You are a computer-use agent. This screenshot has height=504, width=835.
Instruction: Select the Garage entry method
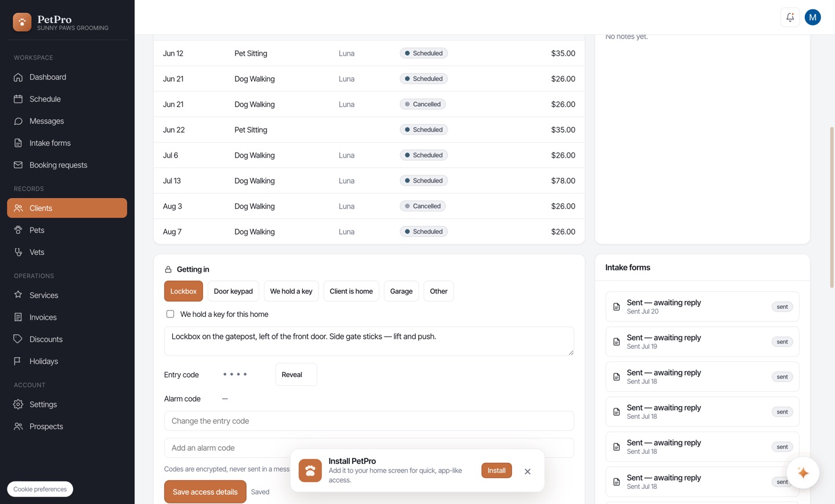(401, 291)
